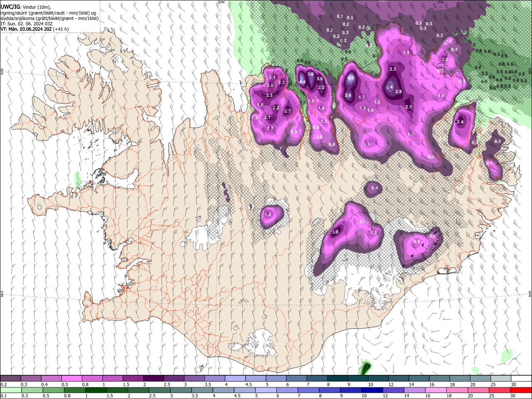Click the 2.4 precipitation value in the east

(x=460, y=122)
